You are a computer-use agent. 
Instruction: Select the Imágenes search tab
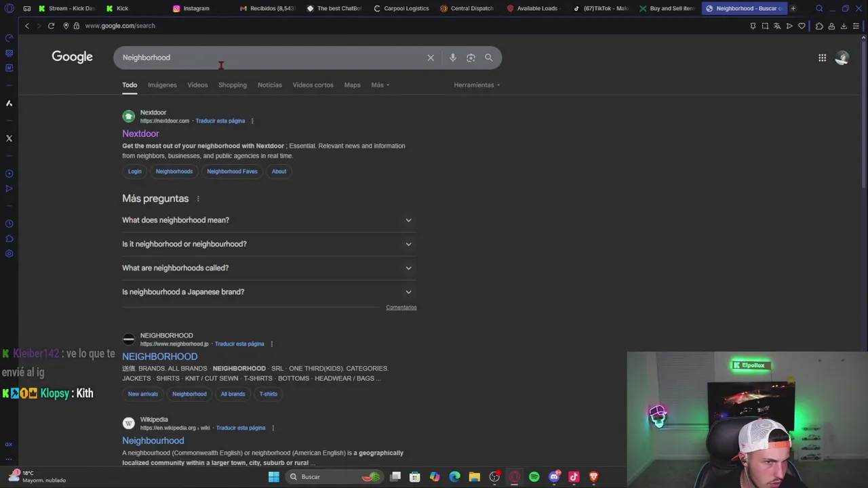[162, 85]
